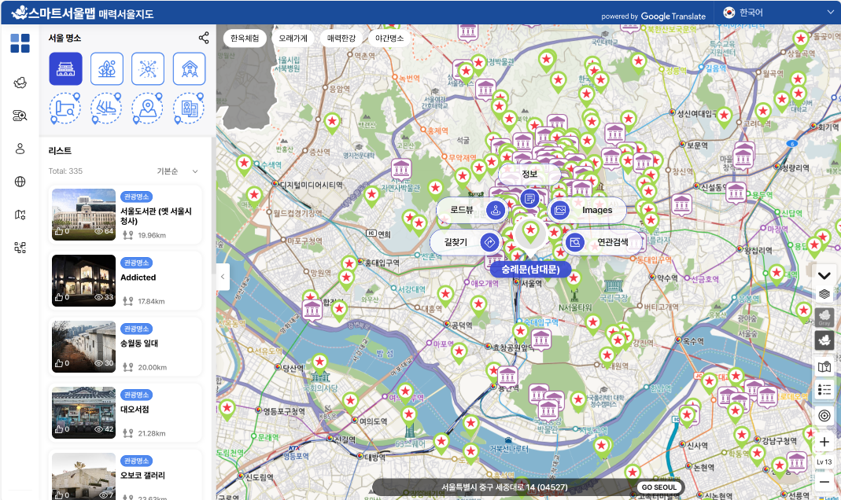Toggle the Gray basemap style

[x=824, y=317]
